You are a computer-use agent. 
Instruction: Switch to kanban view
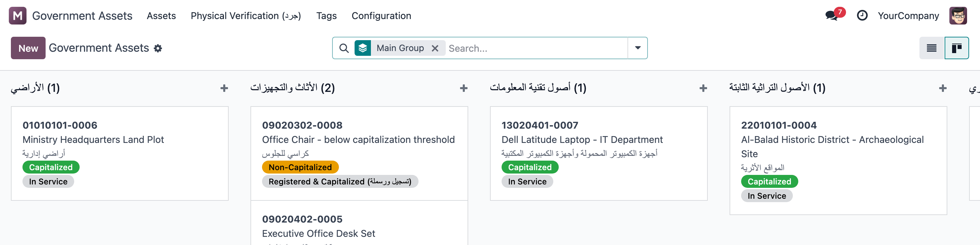[x=957, y=48]
